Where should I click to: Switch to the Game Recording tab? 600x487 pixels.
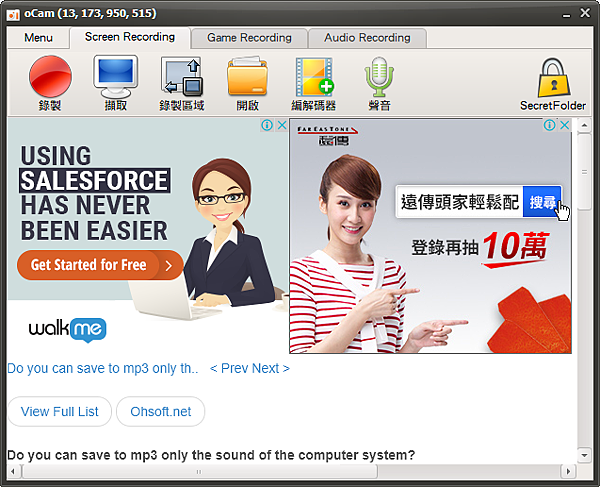point(249,37)
